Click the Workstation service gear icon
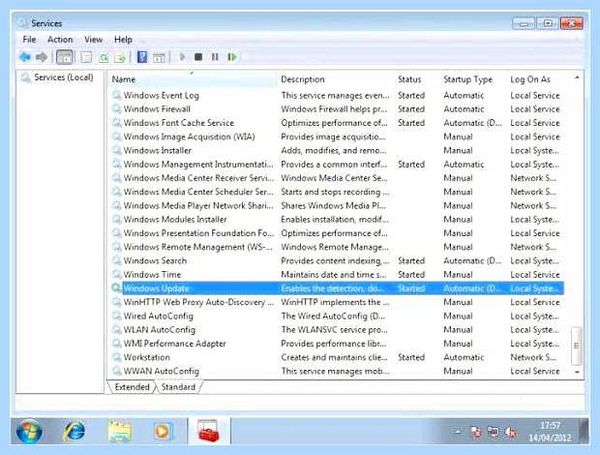 tap(116, 357)
